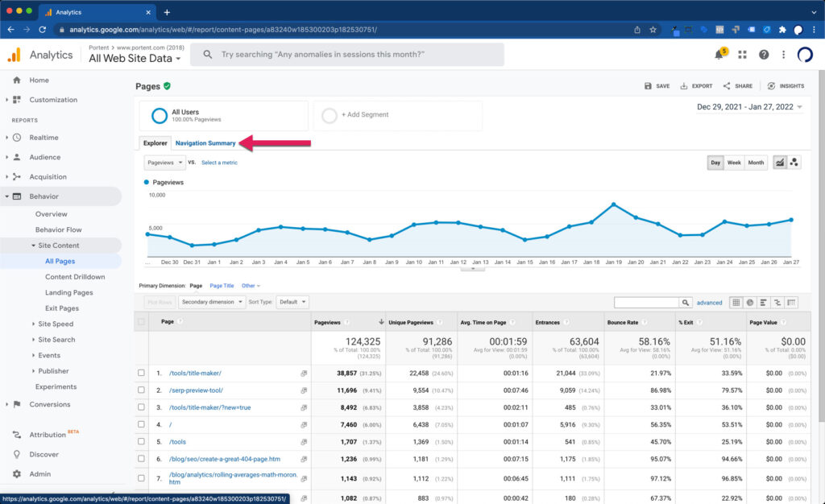Tick the checkbox for /serp-preview-tool/ row
Viewport: 825px width, 504px height.
tap(142, 390)
